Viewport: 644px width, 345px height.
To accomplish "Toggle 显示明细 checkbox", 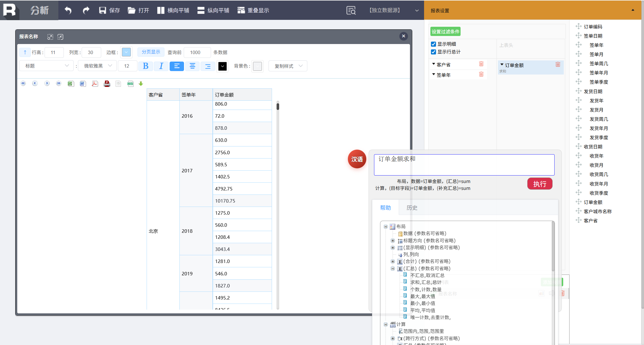I will pos(434,44).
